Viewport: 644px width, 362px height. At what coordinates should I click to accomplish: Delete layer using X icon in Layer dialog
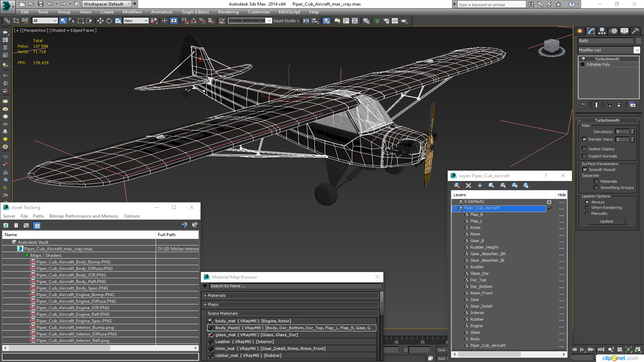(x=469, y=185)
